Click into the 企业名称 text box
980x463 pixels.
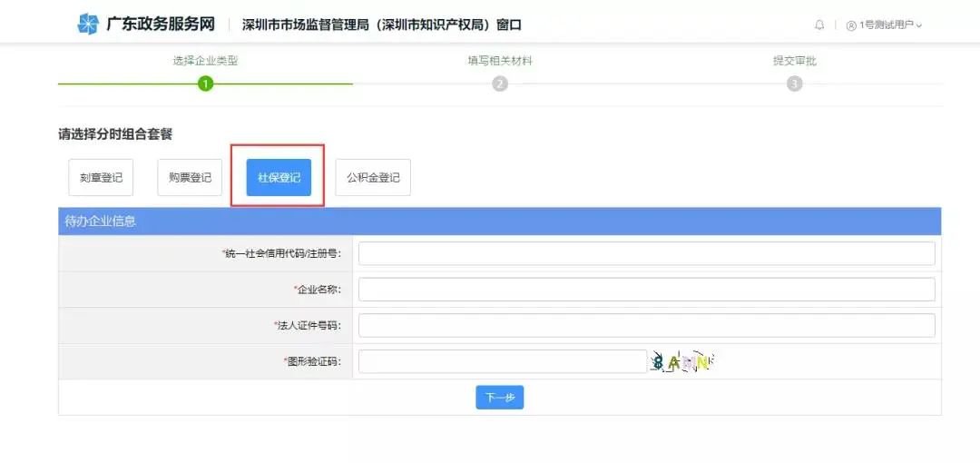click(646, 290)
